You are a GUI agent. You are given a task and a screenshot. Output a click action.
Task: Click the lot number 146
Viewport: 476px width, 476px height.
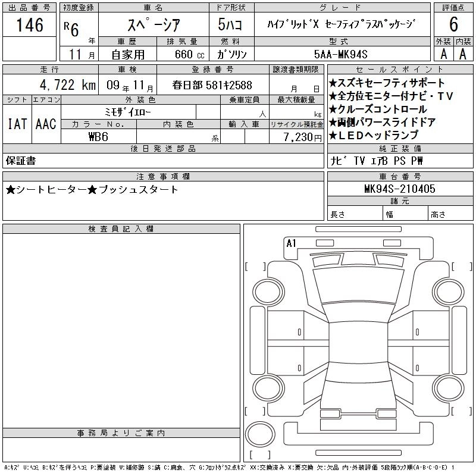click(30, 25)
